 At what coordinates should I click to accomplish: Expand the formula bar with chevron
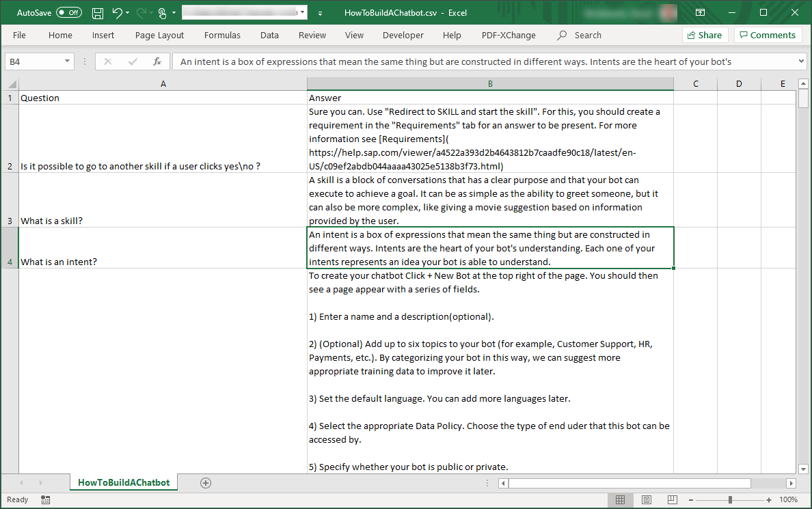(801, 61)
